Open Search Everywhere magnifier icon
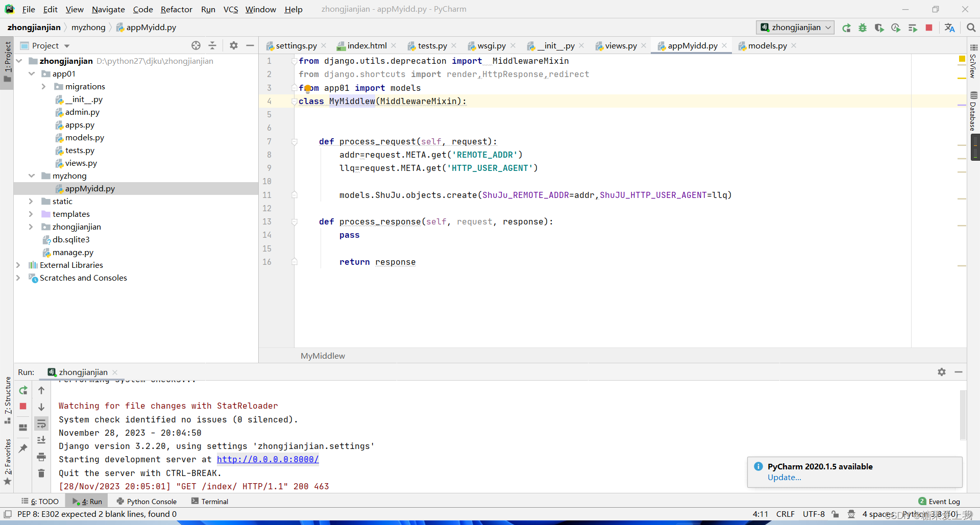The height and width of the screenshot is (525, 980). point(971,28)
